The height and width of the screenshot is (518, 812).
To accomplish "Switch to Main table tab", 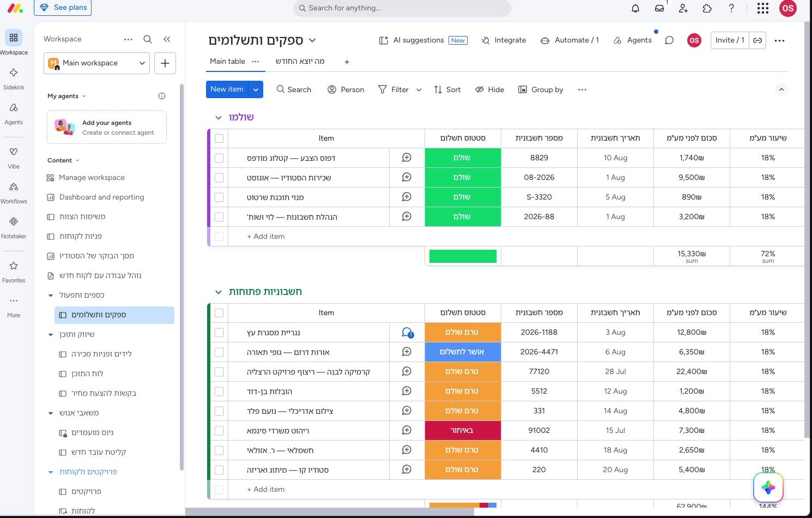I will click(x=227, y=62).
